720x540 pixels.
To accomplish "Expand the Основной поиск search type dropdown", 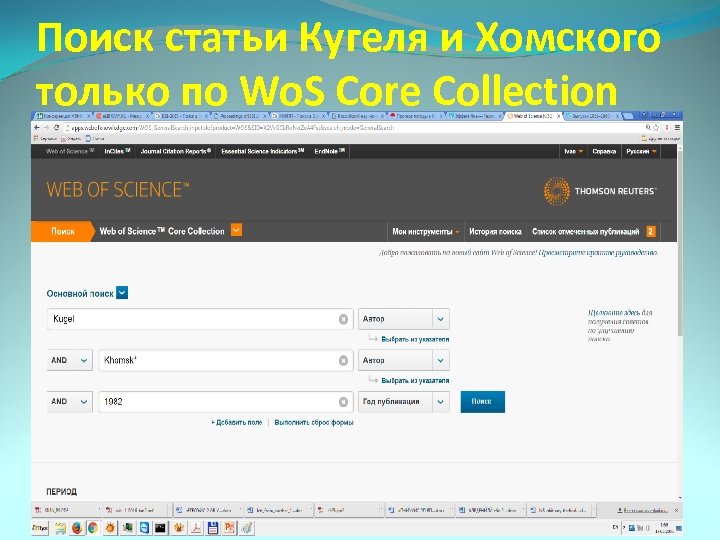I will (122, 292).
